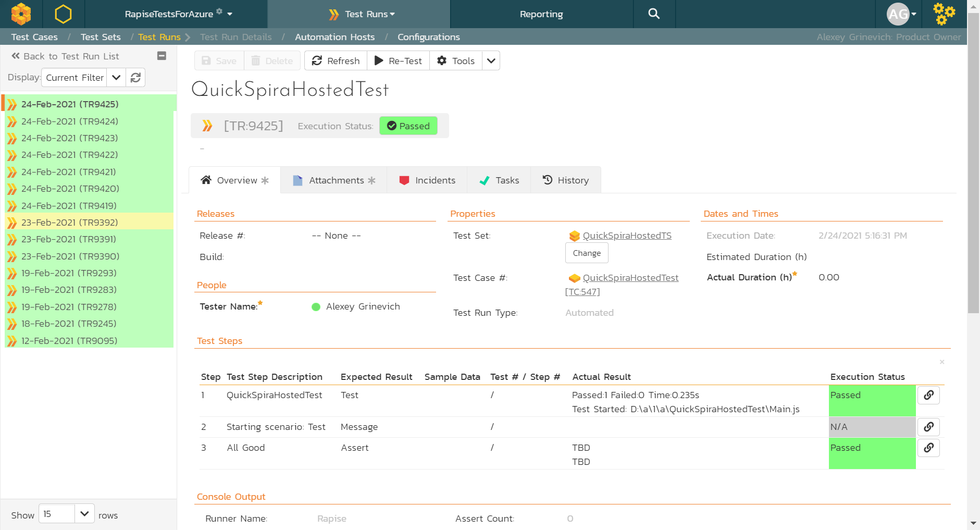Switch to the Tasks tab
The width and height of the screenshot is (980, 530).
499,180
